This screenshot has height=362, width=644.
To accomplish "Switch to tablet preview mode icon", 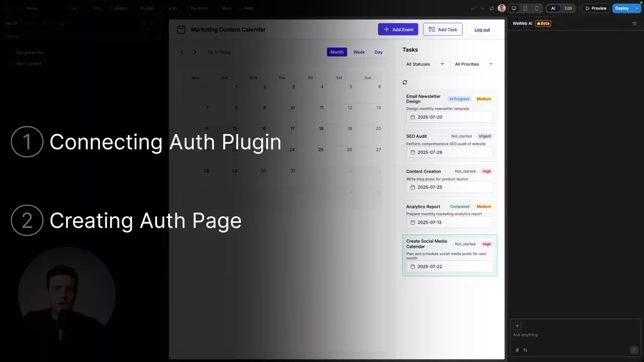I will (x=525, y=8).
